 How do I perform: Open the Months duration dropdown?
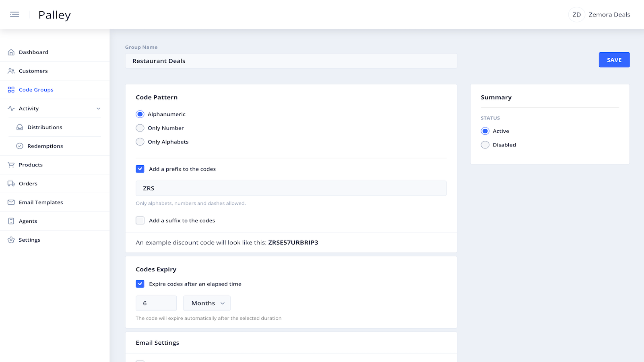click(207, 303)
